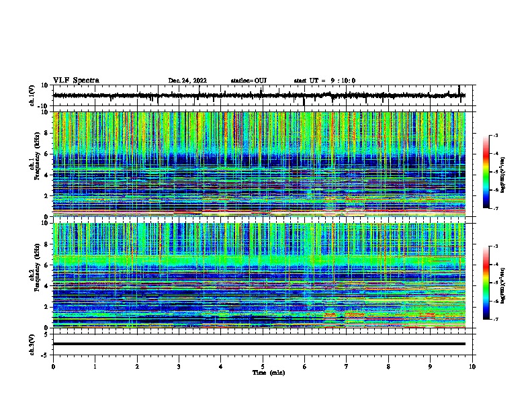Click time axis tick label "0"

pos(53,367)
